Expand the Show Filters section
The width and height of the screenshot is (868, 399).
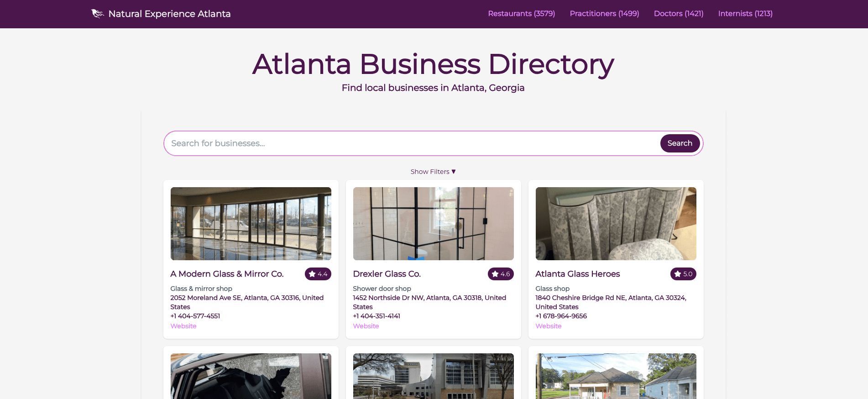coord(433,172)
